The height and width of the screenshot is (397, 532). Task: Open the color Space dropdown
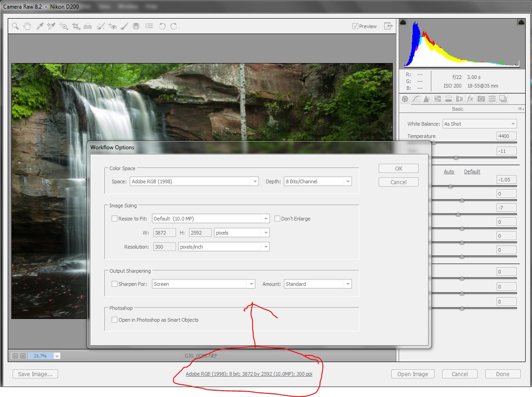click(x=194, y=181)
